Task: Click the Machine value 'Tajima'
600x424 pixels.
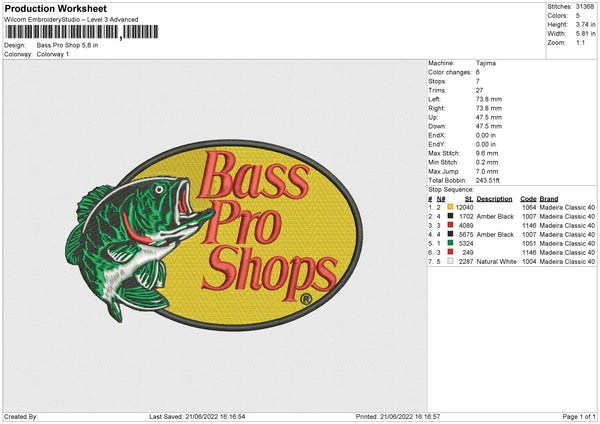Action: pyautogui.click(x=486, y=63)
